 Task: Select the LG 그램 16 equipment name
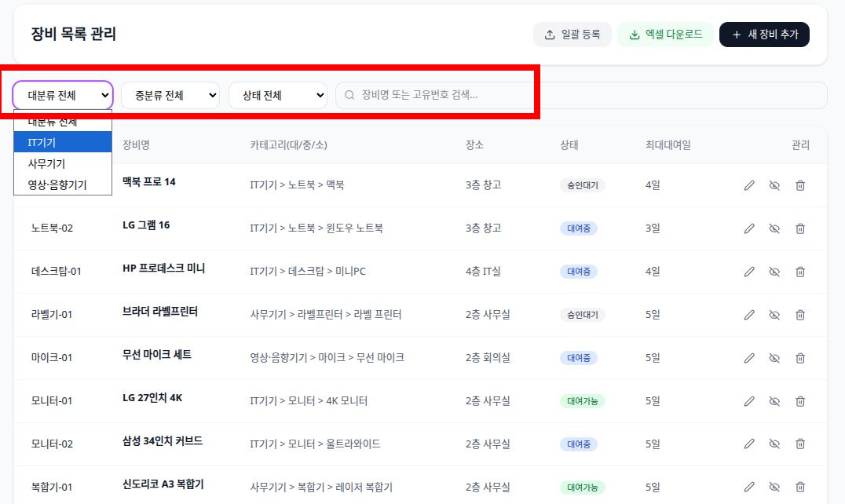click(x=146, y=225)
